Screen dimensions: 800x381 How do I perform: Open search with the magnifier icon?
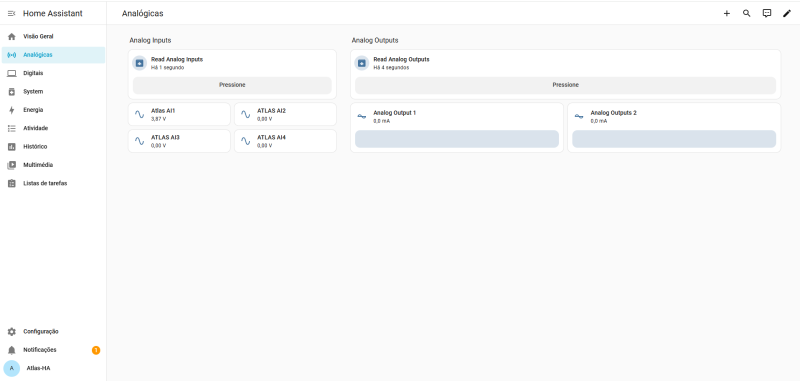pyautogui.click(x=746, y=13)
